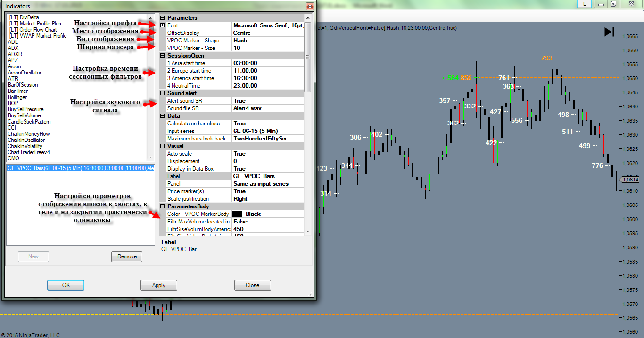
Task: Click the L button in title bar
Action: point(585,4)
